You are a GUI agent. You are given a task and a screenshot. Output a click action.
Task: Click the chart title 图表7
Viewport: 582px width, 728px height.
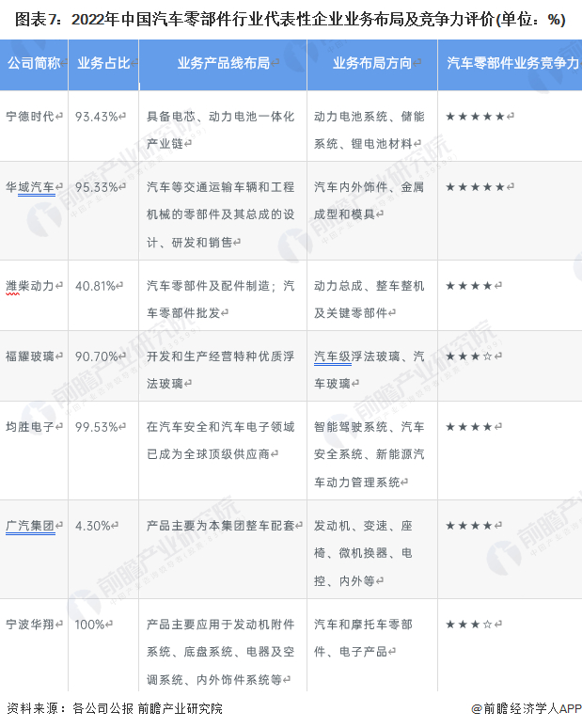click(291, 20)
